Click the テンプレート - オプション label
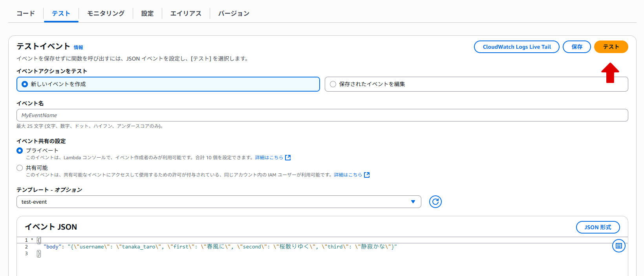644x276 pixels. 49,190
